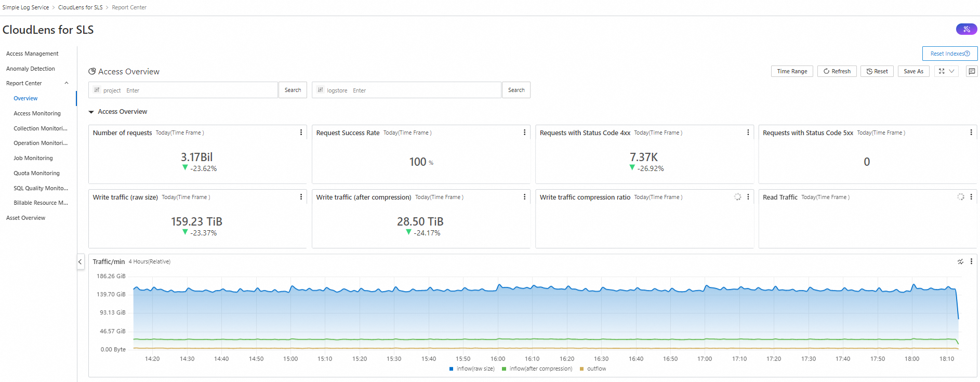The width and height of the screenshot is (980, 382).
Task: Open Asset Overview in sidebar
Action: coord(25,218)
